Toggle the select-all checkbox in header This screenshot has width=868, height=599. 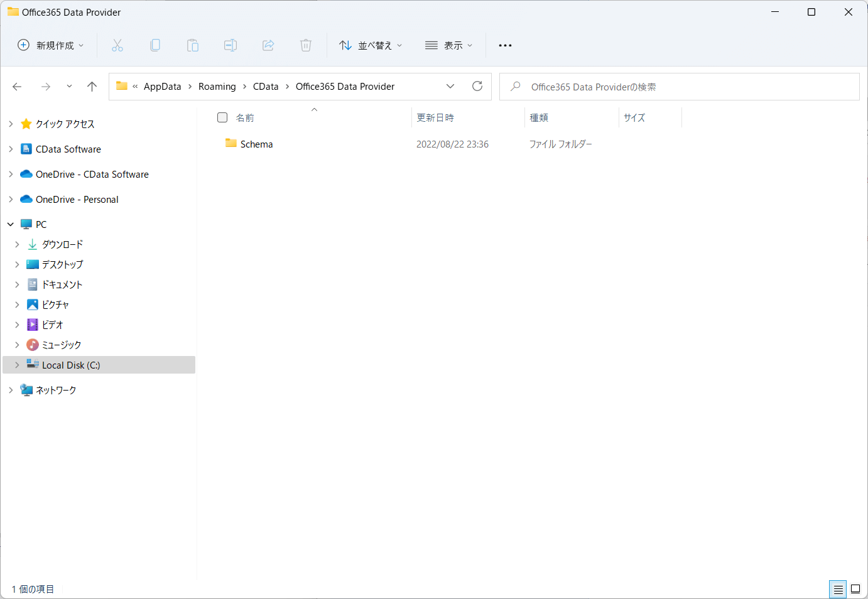pyautogui.click(x=222, y=117)
